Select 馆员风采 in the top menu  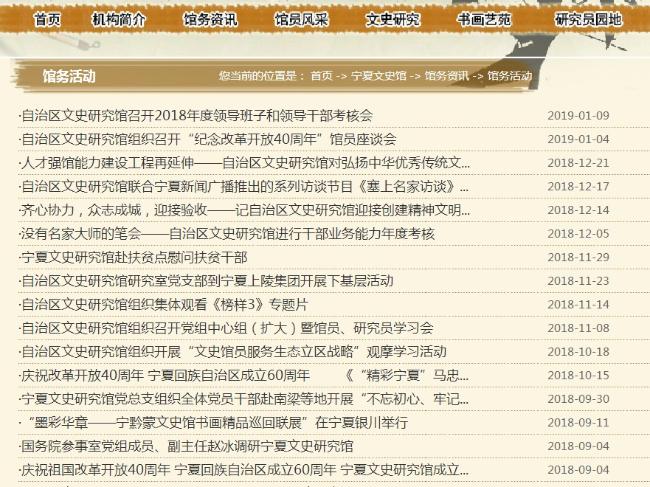click(301, 19)
